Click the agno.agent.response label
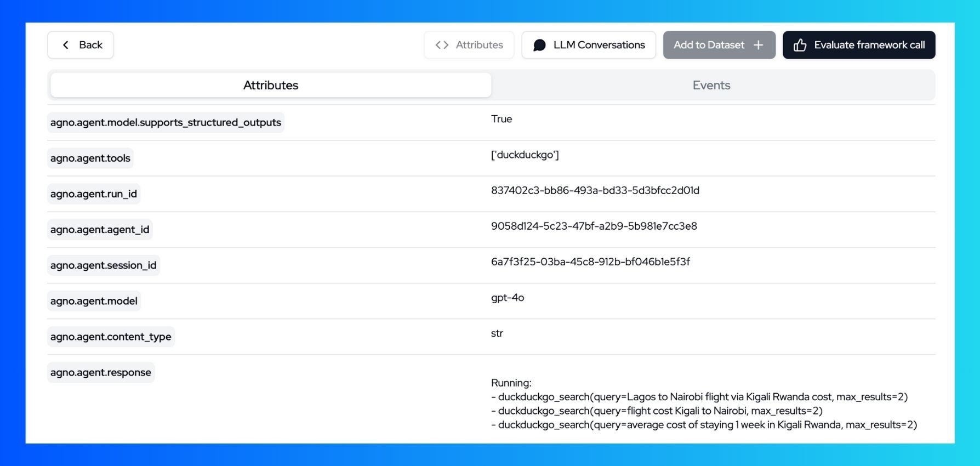The image size is (980, 466). click(x=101, y=372)
